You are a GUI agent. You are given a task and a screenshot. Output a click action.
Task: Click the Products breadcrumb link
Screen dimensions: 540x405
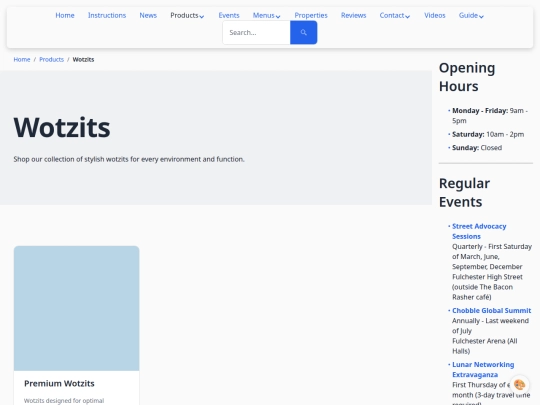(x=51, y=59)
